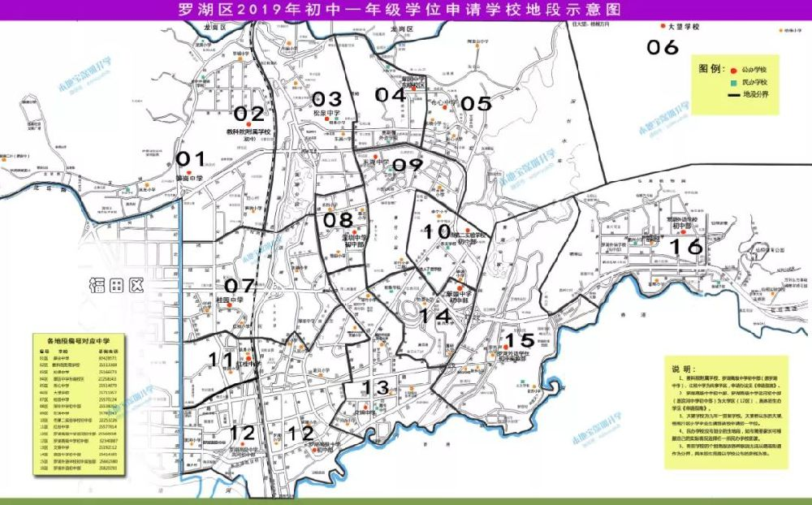Viewport: 812px width, 505px height.
Task: Click zone number 06
Action: pos(663,47)
